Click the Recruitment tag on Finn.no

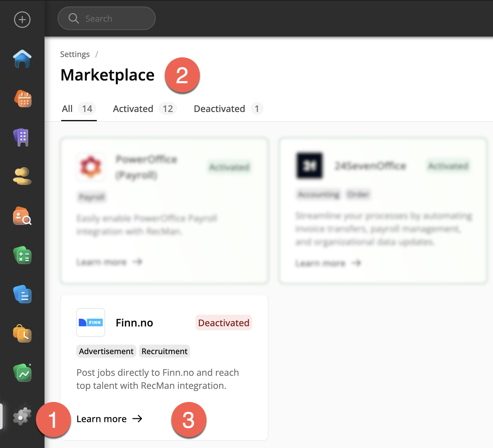pos(164,351)
